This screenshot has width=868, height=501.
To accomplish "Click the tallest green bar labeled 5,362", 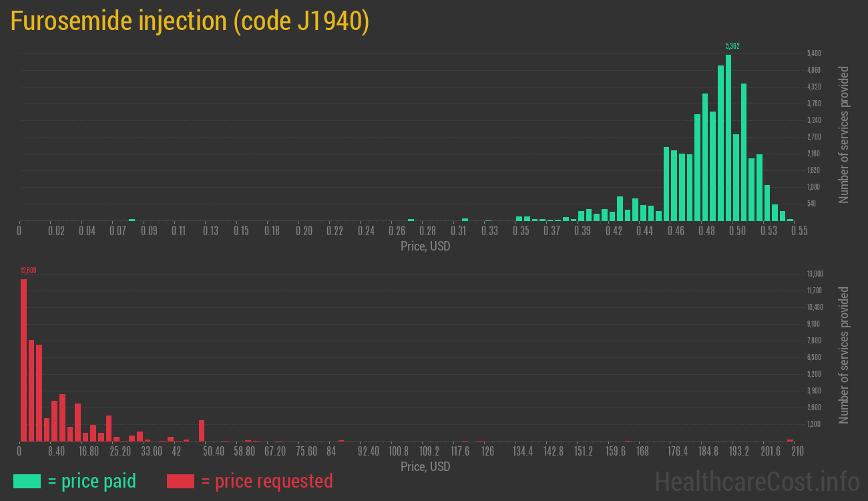I will click(728, 137).
